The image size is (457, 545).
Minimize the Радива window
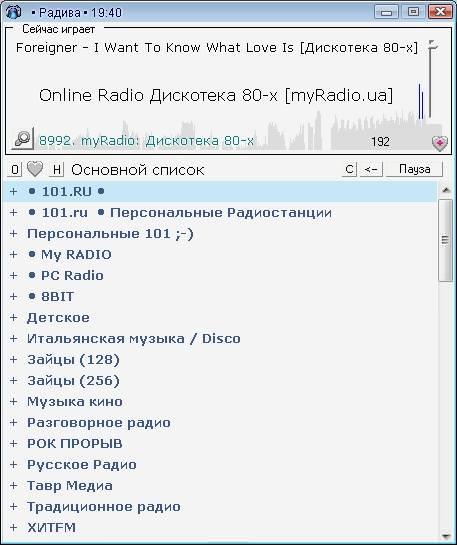click(386, 12)
